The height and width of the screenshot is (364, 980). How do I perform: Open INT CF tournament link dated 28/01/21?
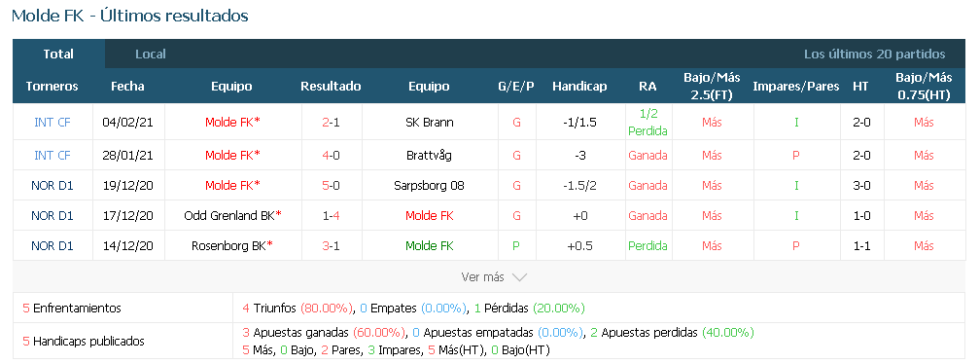click(52, 155)
